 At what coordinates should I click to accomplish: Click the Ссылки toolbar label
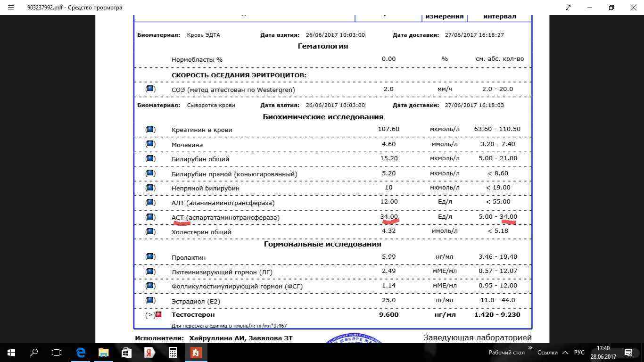click(x=547, y=353)
